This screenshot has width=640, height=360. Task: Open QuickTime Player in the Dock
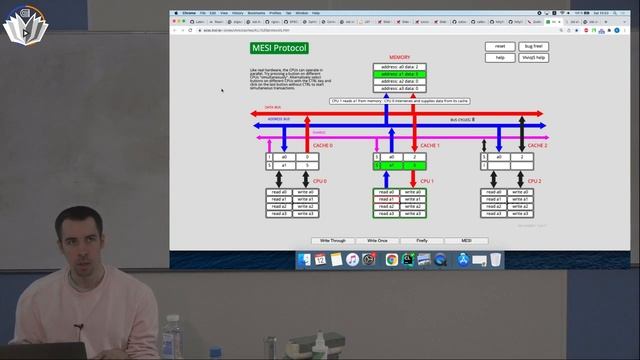click(440, 260)
